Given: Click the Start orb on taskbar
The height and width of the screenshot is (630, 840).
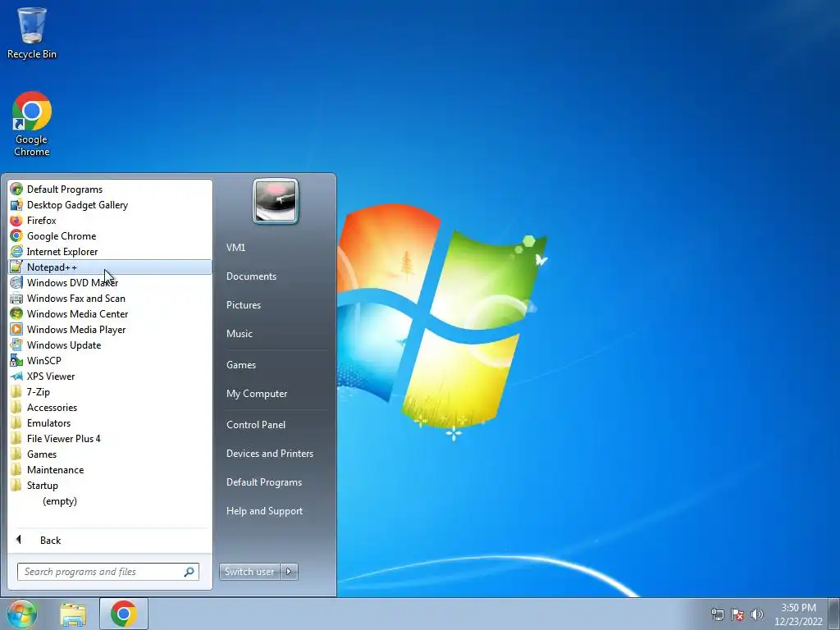Looking at the screenshot, I should (21, 614).
